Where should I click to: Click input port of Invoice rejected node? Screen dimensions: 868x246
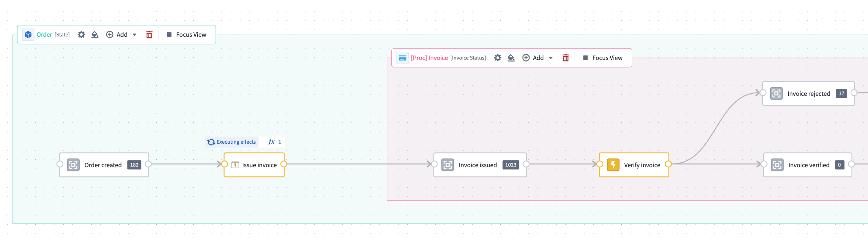click(763, 93)
